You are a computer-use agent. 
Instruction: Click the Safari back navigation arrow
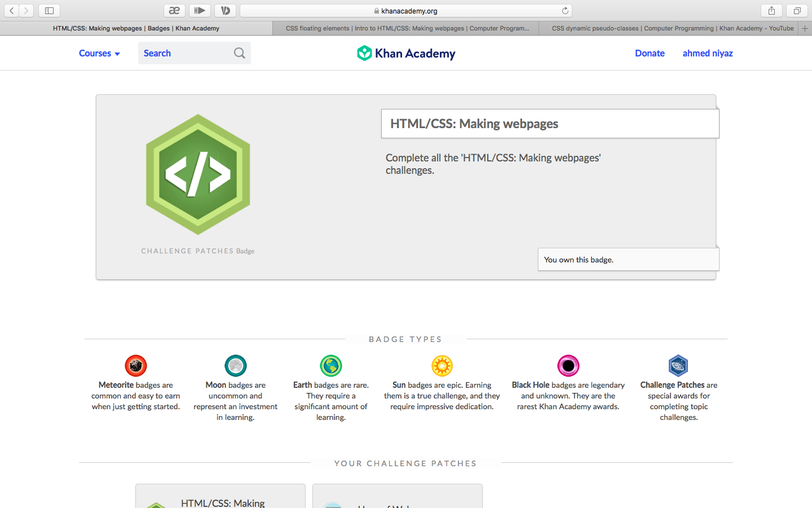pyautogui.click(x=11, y=10)
